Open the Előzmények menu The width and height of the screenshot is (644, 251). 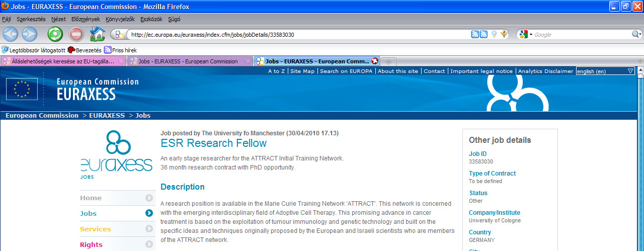tap(86, 19)
